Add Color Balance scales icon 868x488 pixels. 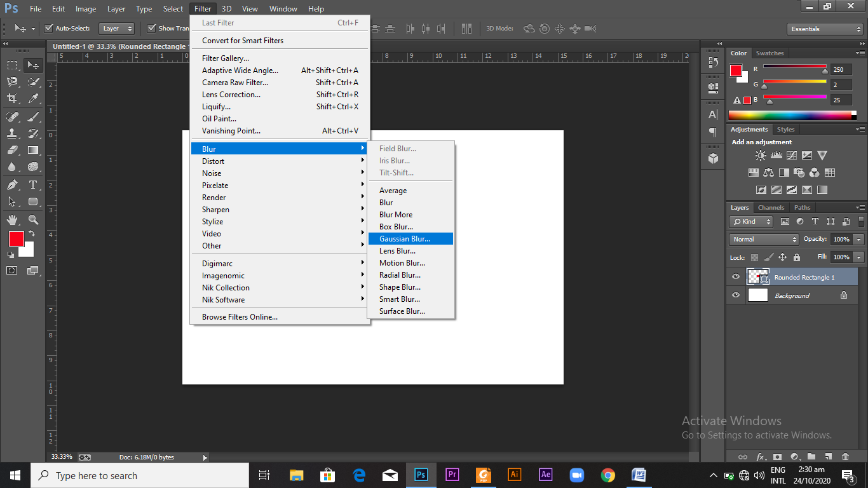[768, 172]
